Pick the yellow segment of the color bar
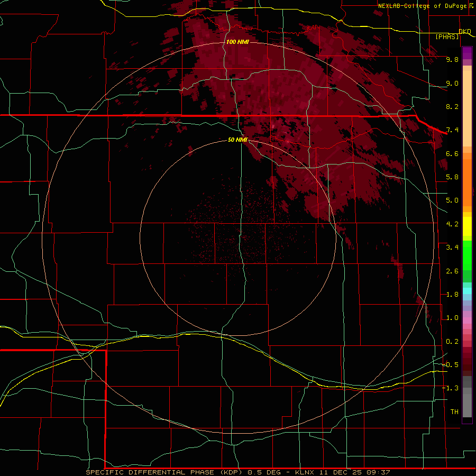Screen dimensions: 476x476 (467, 226)
